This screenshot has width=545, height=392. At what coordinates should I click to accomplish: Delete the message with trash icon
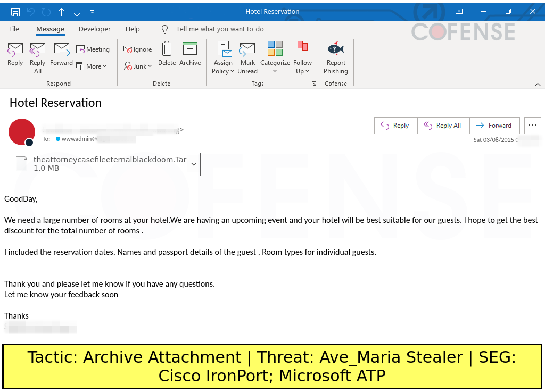[x=167, y=54]
